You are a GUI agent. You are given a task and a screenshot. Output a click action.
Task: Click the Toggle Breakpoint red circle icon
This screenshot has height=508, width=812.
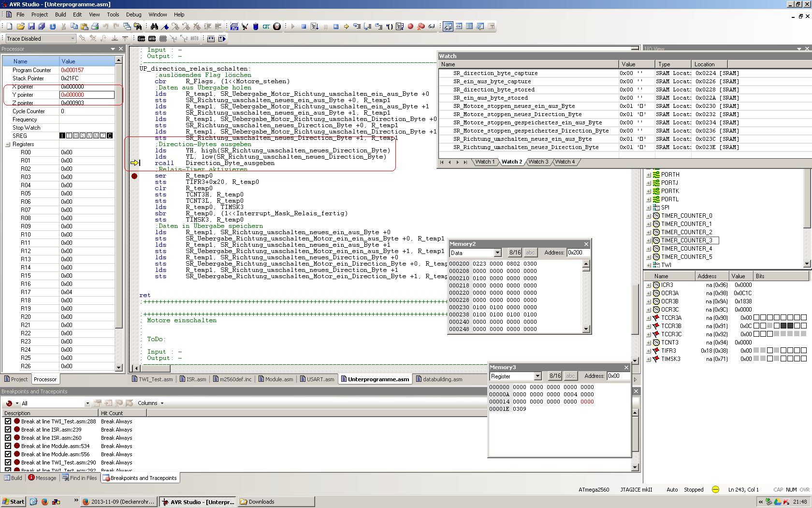point(410,27)
